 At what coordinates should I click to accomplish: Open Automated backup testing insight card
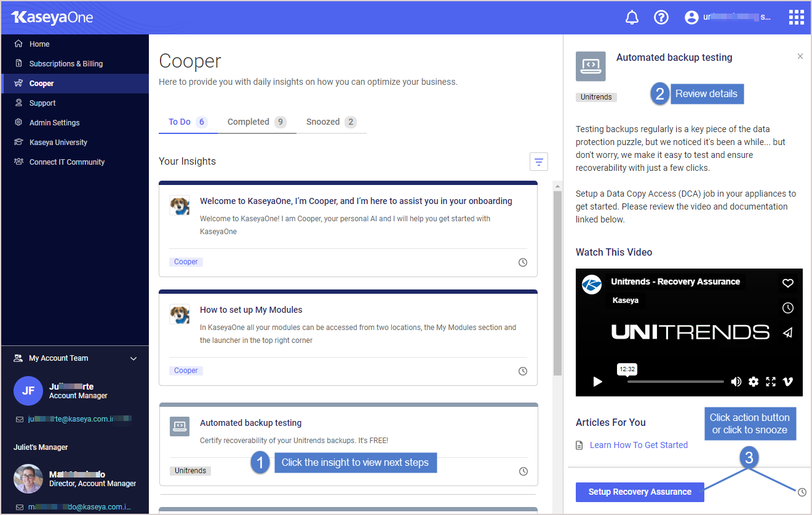click(348, 444)
